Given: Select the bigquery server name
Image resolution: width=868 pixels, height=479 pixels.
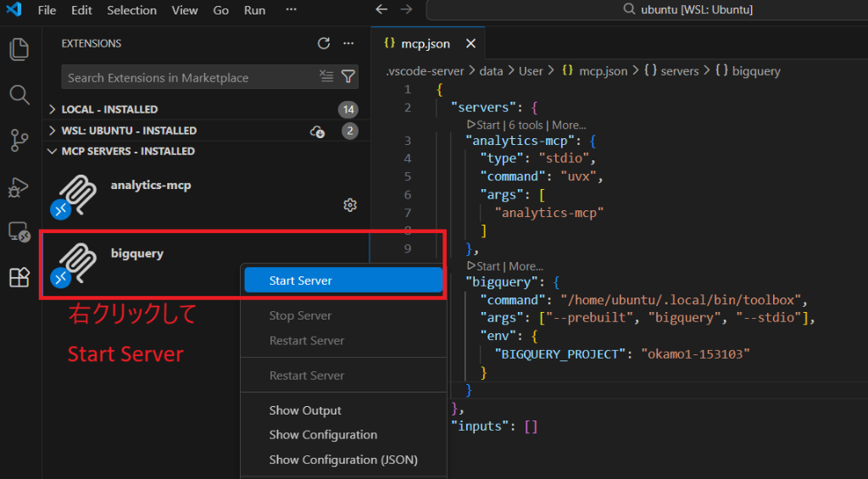Looking at the screenshot, I should 136,253.
